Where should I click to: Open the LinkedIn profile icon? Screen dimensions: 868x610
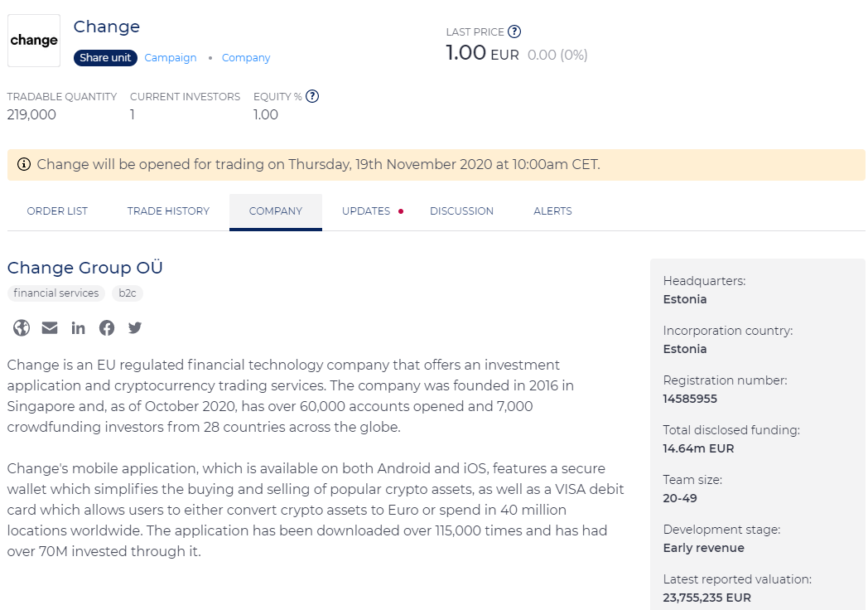coord(78,327)
